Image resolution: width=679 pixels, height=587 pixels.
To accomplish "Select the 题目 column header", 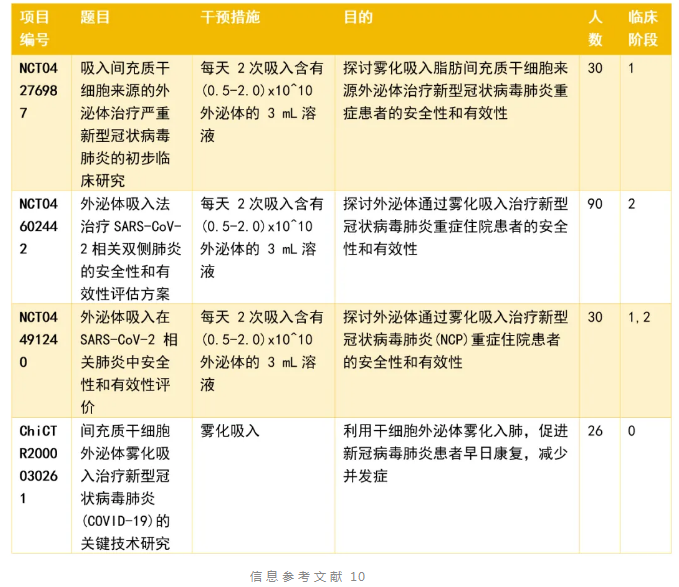I will 96,19.
